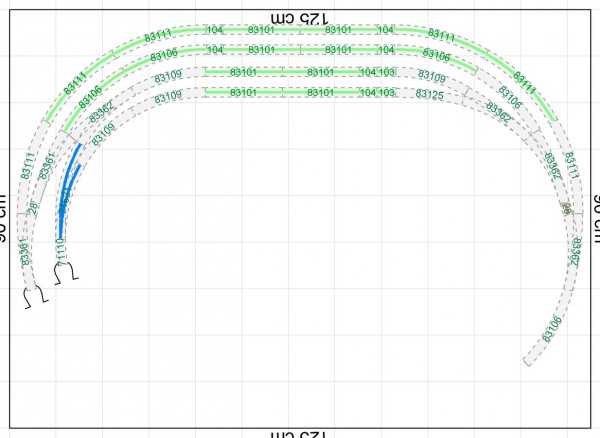600x438 pixels.
Task: Click the 71110 track label
Action: coord(61,252)
